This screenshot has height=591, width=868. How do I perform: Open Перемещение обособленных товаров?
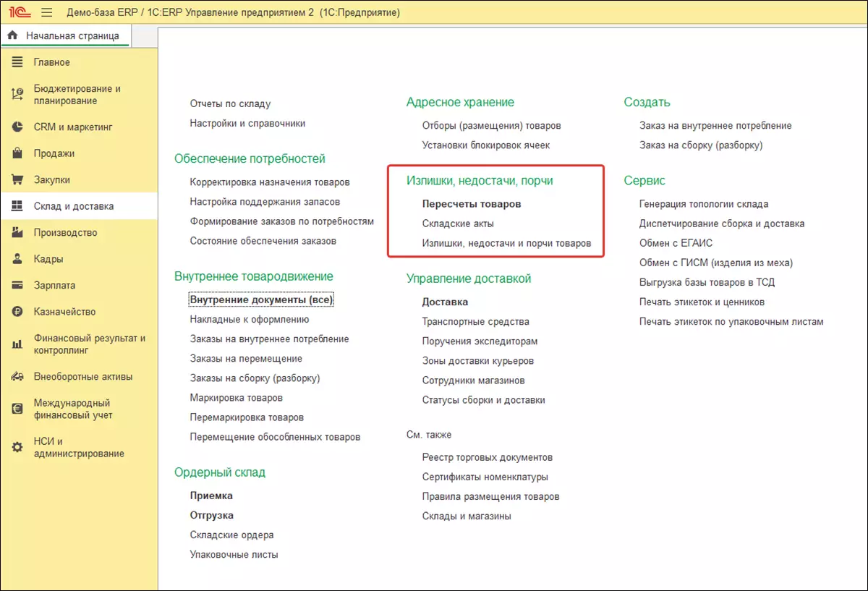[x=275, y=437]
